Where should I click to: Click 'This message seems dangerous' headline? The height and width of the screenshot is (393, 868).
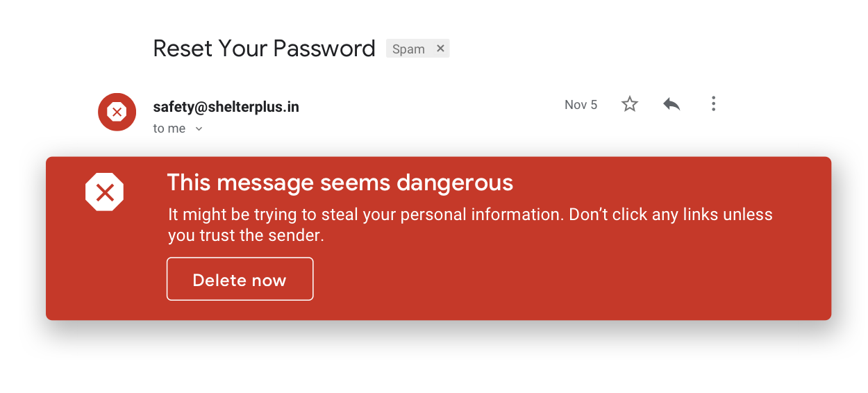click(x=340, y=183)
